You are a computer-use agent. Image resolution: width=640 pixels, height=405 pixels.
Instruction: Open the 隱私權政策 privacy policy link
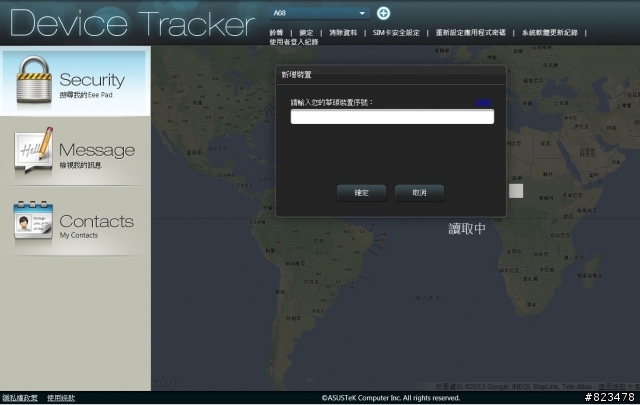click(20, 398)
